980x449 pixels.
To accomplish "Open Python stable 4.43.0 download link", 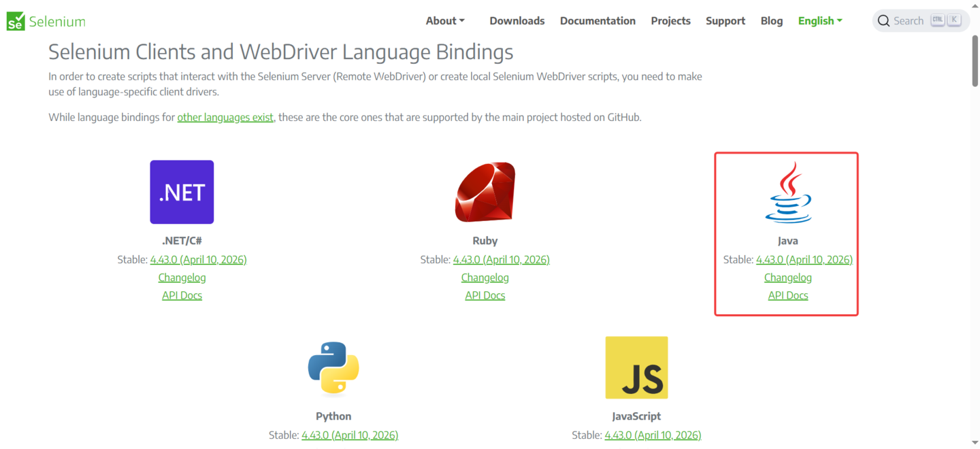I will [x=350, y=435].
